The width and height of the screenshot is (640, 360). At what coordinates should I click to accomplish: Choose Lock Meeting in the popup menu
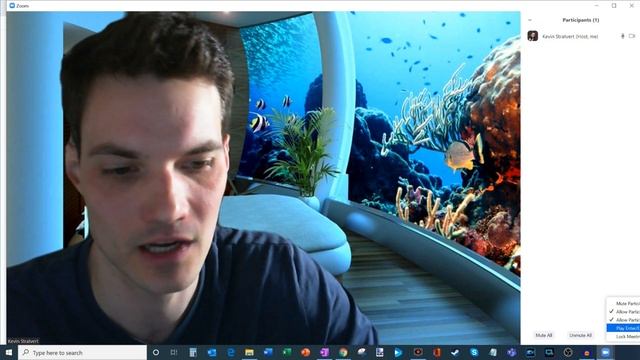624,337
